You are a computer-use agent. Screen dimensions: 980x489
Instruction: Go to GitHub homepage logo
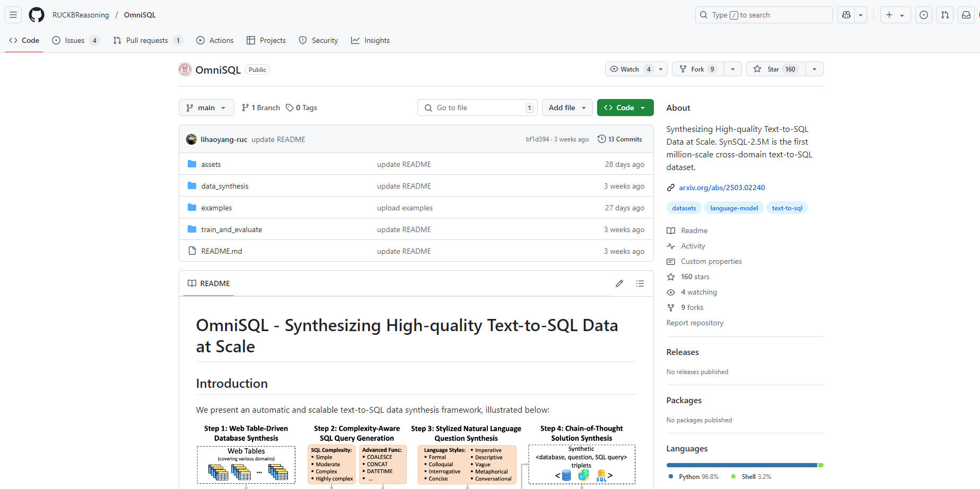pos(37,15)
